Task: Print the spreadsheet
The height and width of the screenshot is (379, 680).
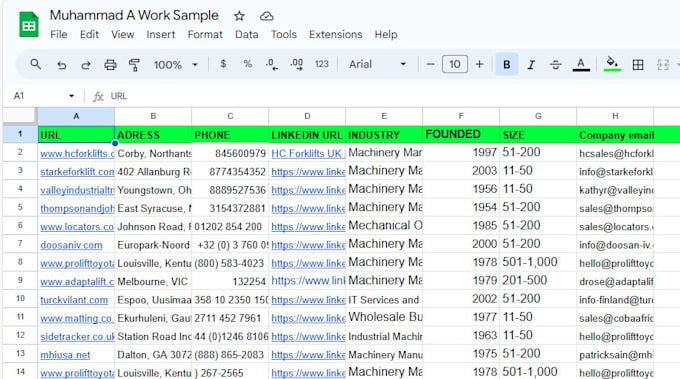Action: [110, 65]
